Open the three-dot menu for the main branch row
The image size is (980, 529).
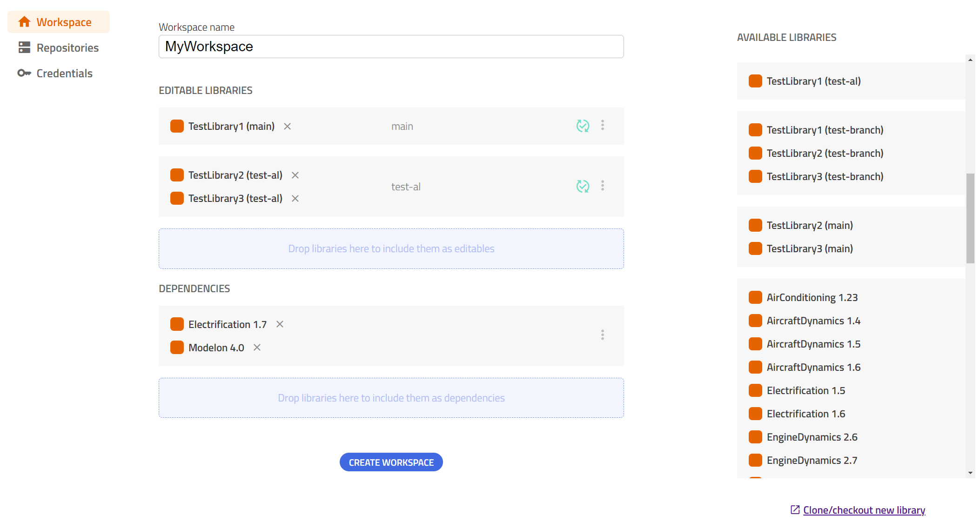[x=603, y=125]
